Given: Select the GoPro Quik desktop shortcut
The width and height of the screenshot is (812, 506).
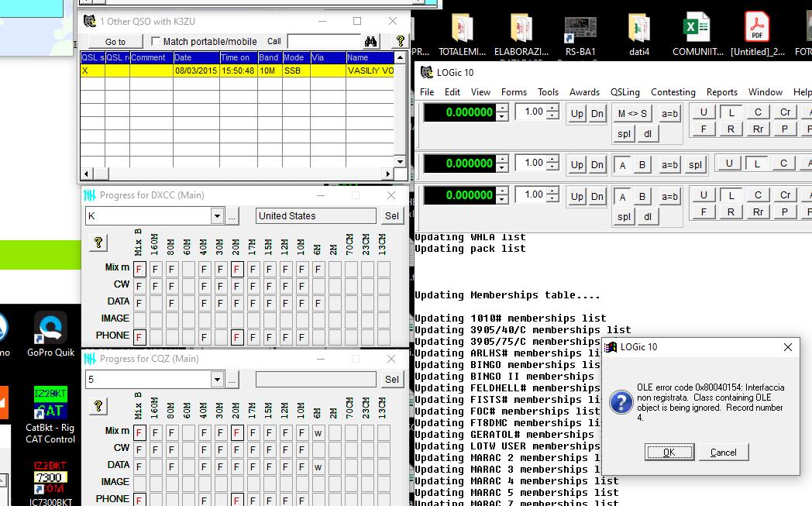Looking at the screenshot, I should pyautogui.click(x=51, y=334).
